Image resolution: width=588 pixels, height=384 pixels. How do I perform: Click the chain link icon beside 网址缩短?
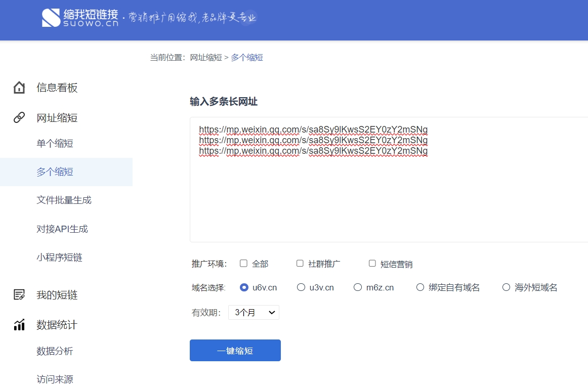(x=19, y=118)
